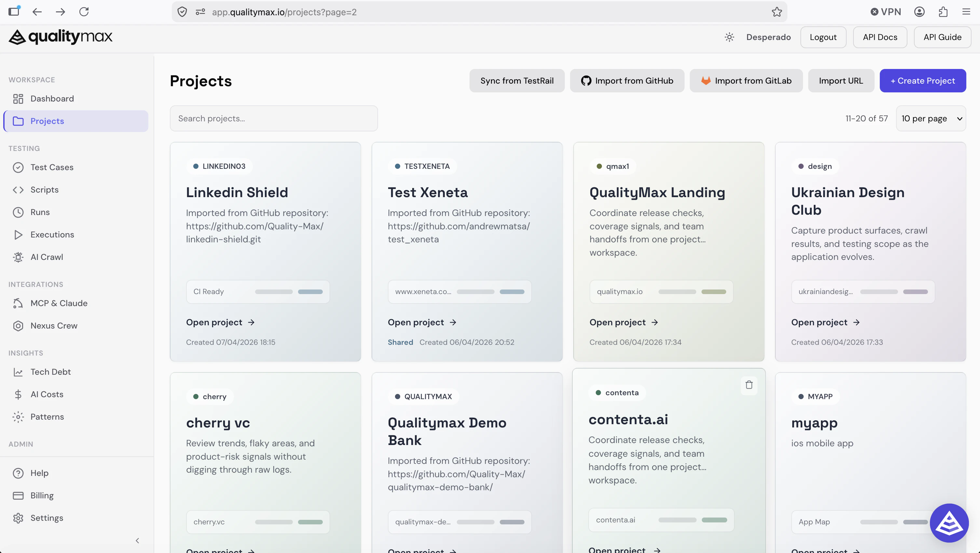The height and width of the screenshot is (553, 980).
Task: Click the cherry project tag
Action: coord(210,396)
